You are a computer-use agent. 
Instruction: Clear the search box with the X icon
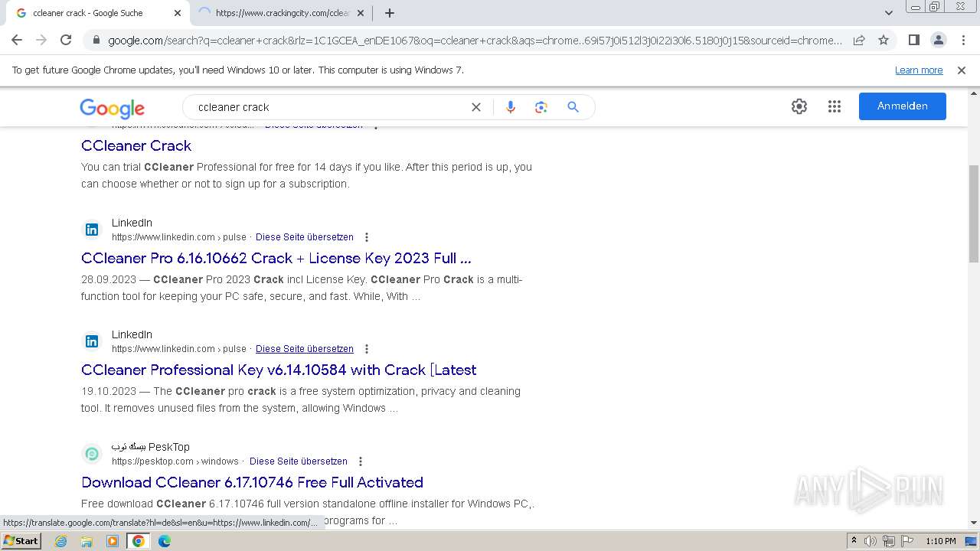coord(476,107)
